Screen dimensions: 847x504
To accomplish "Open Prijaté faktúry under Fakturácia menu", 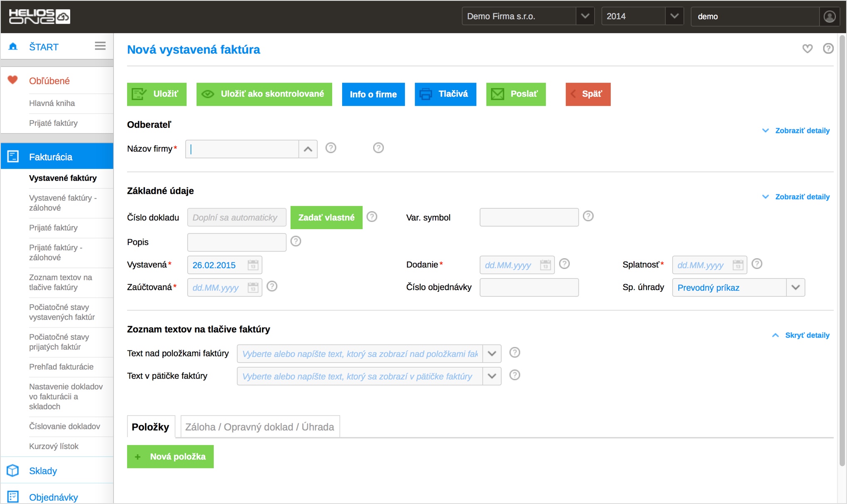I will [x=53, y=228].
